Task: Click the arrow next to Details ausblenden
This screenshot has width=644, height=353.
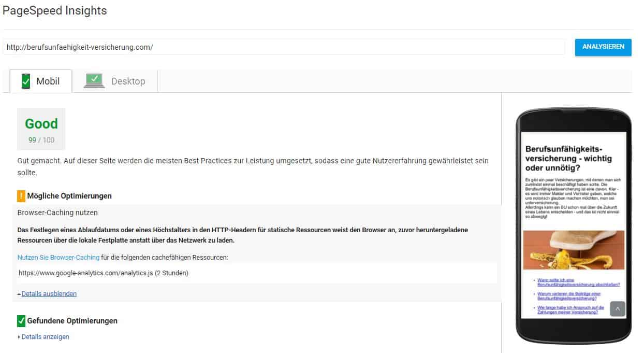Action: [19, 293]
